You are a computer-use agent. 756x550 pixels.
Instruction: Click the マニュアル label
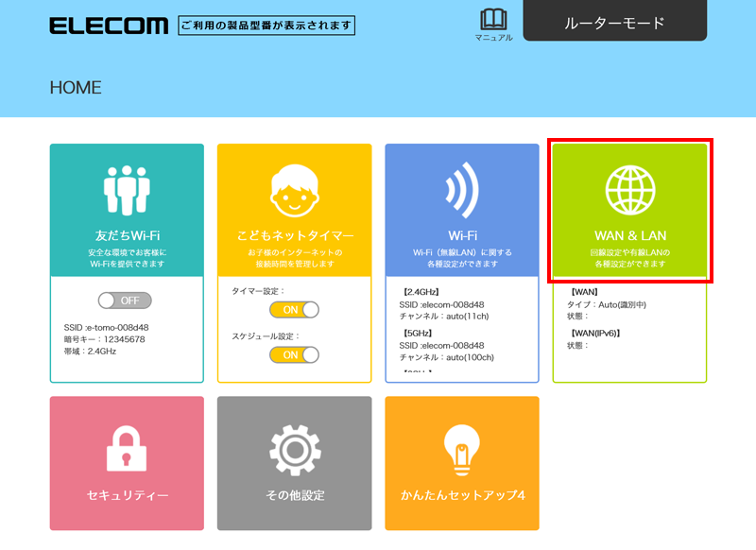click(x=493, y=38)
